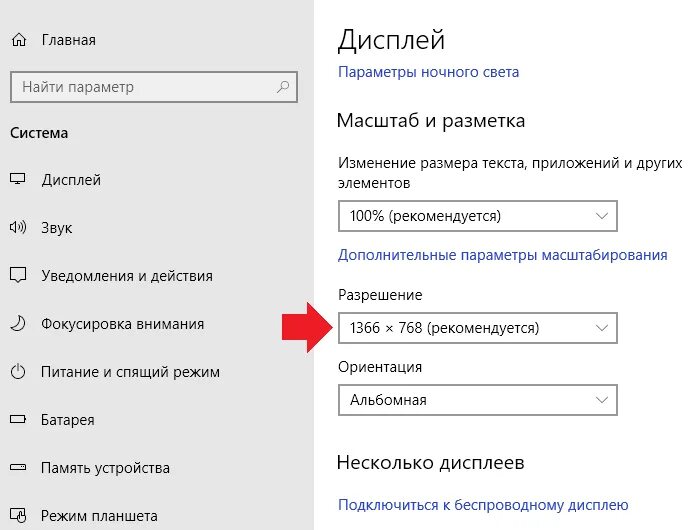Click the Tablet mode icon

18,515
